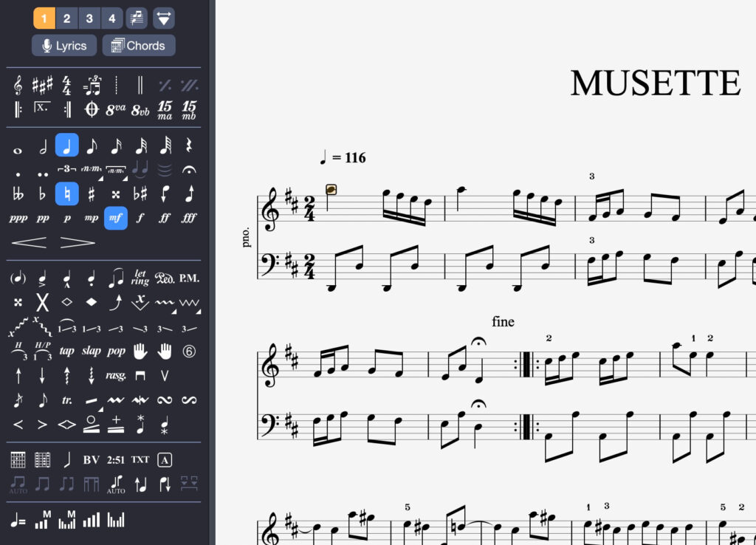Open the Chords editor

click(138, 45)
